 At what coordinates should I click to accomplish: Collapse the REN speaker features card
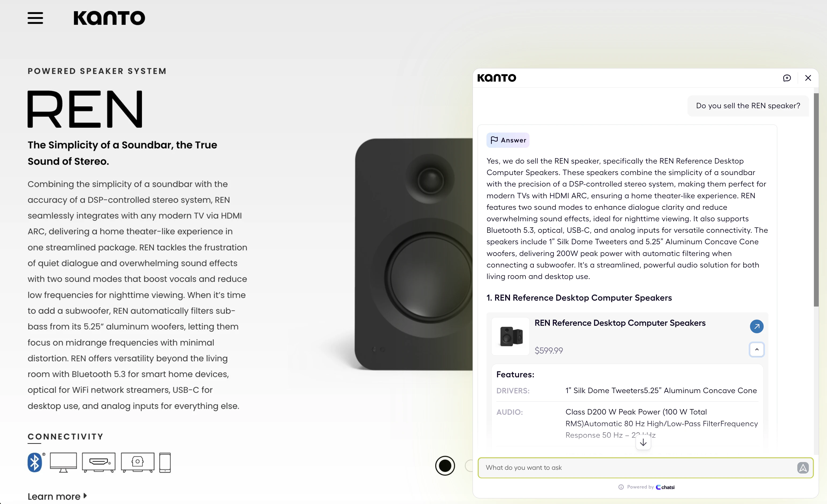(x=756, y=350)
